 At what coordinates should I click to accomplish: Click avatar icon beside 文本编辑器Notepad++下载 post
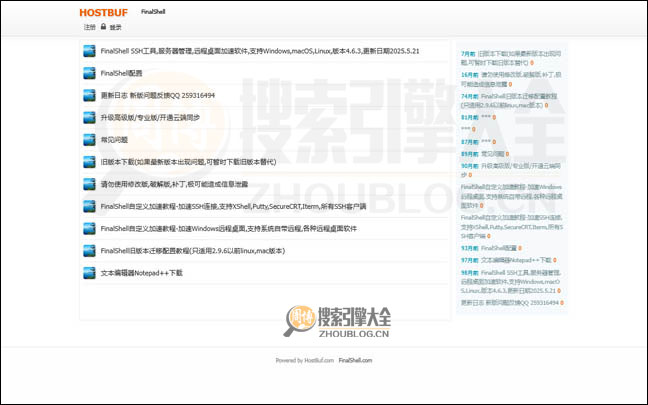click(x=89, y=273)
